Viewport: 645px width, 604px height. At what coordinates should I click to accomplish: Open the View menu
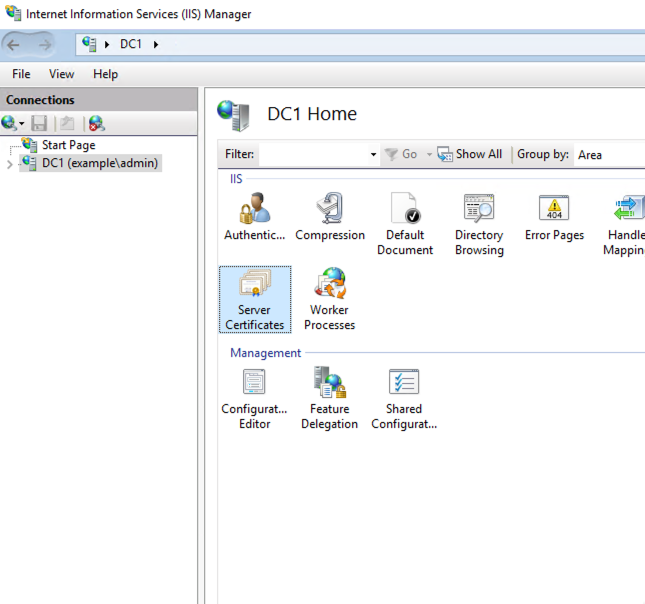pos(62,74)
